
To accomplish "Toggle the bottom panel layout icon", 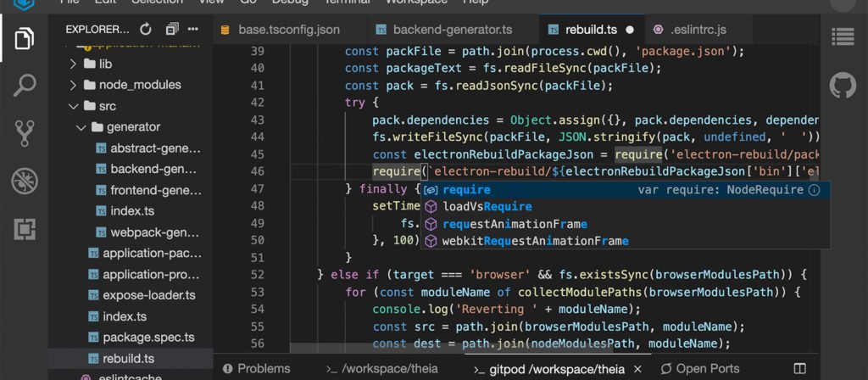I will tap(799, 368).
